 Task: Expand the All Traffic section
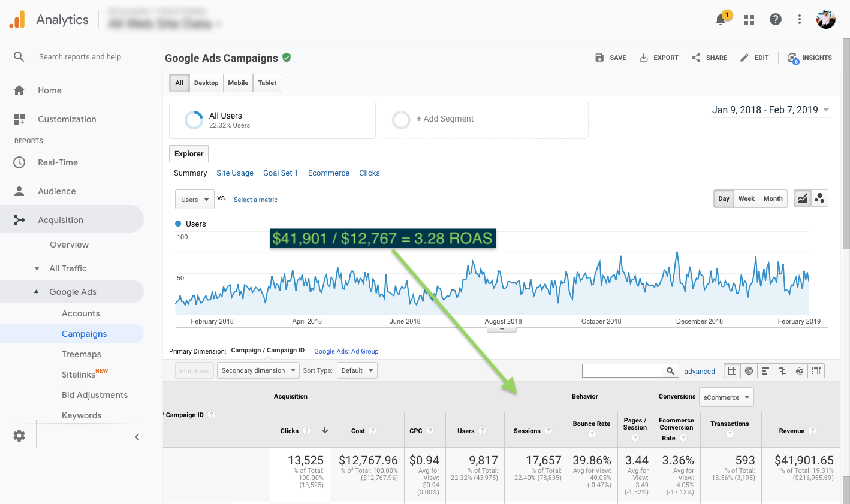37,268
